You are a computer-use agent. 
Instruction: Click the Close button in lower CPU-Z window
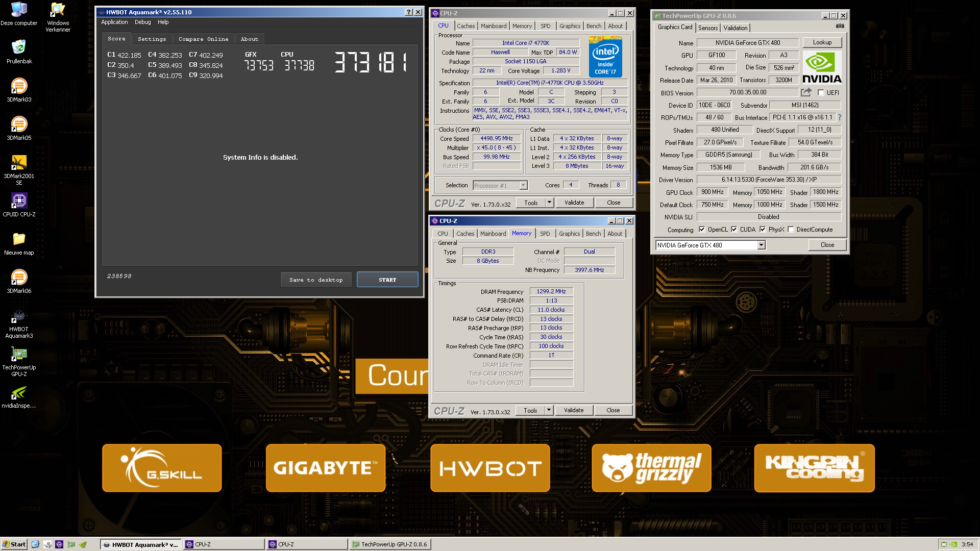pyautogui.click(x=613, y=410)
